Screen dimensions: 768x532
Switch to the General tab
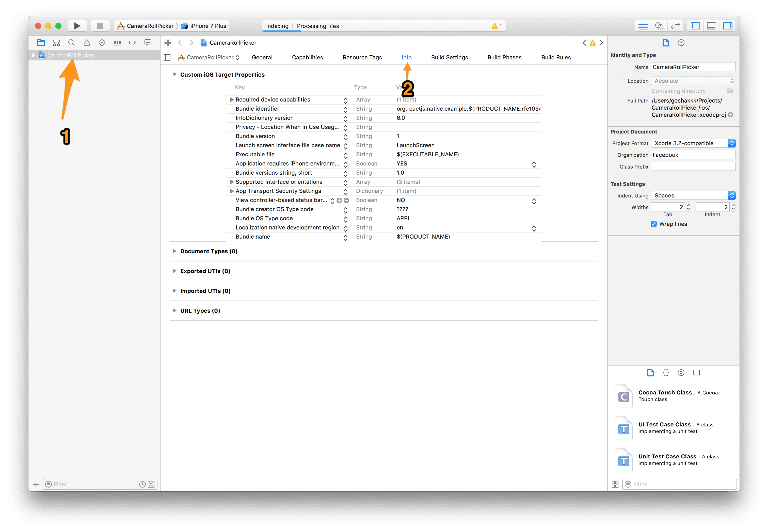point(262,58)
